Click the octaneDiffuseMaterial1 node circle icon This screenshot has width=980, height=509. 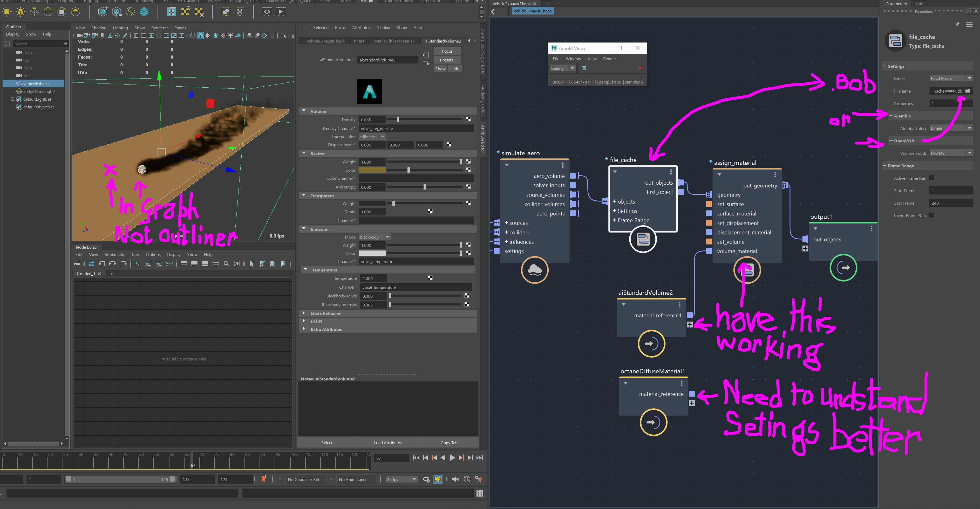pos(653,422)
